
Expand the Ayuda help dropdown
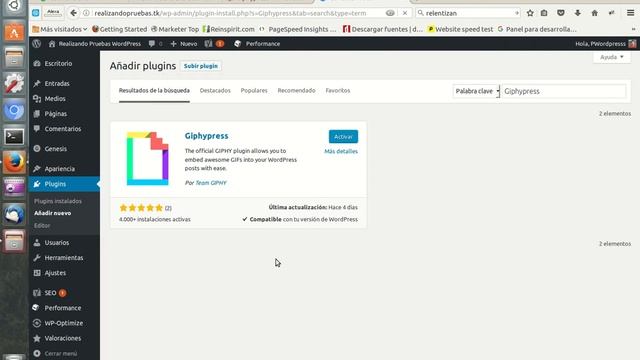[611, 57]
